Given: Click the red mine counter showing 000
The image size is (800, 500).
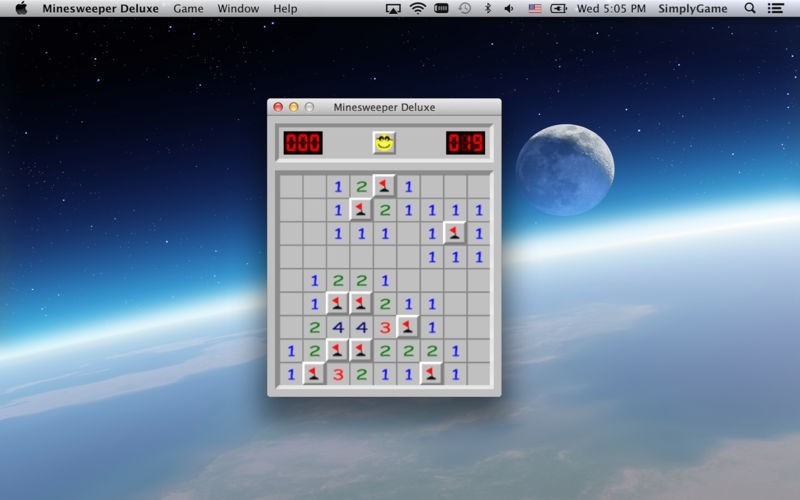Looking at the screenshot, I should click(x=303, y=142).
